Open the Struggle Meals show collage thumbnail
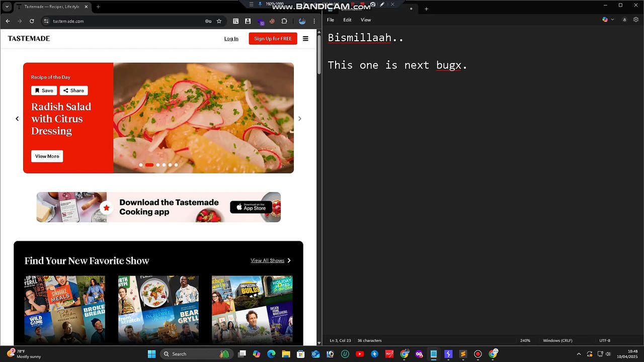Image resolution: width=644 pixels, height=362 pixels. (65, 309)
